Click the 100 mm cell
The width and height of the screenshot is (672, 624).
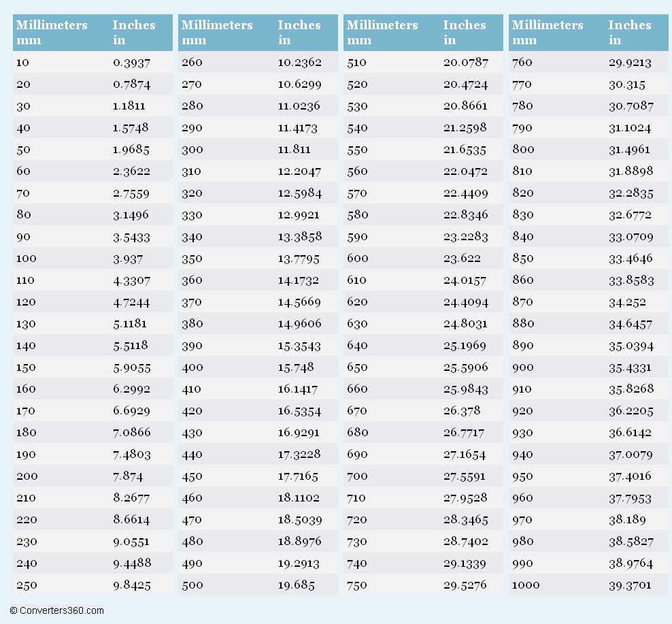(26, 258)
